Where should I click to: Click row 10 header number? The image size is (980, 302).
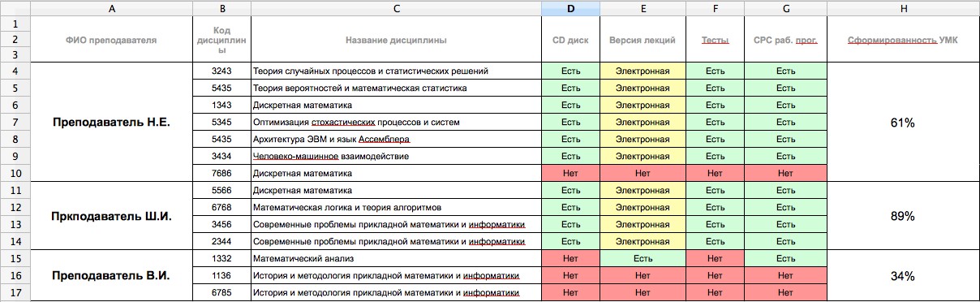tap(15, 173)
